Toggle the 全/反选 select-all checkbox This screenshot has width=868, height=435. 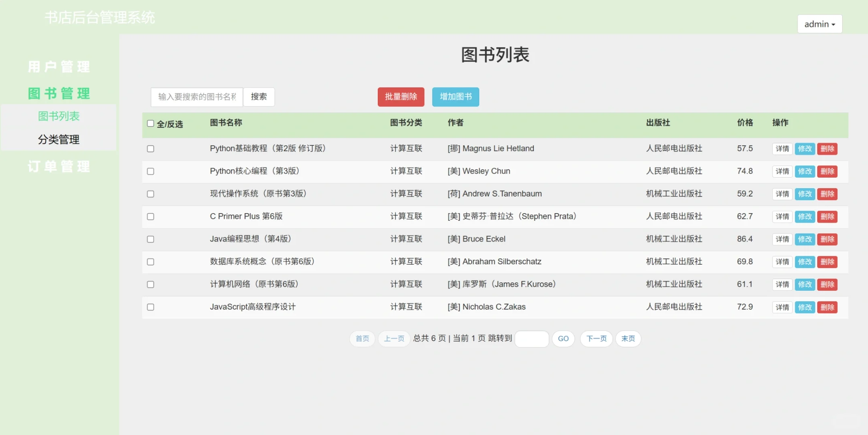click(x=150, y=123)
